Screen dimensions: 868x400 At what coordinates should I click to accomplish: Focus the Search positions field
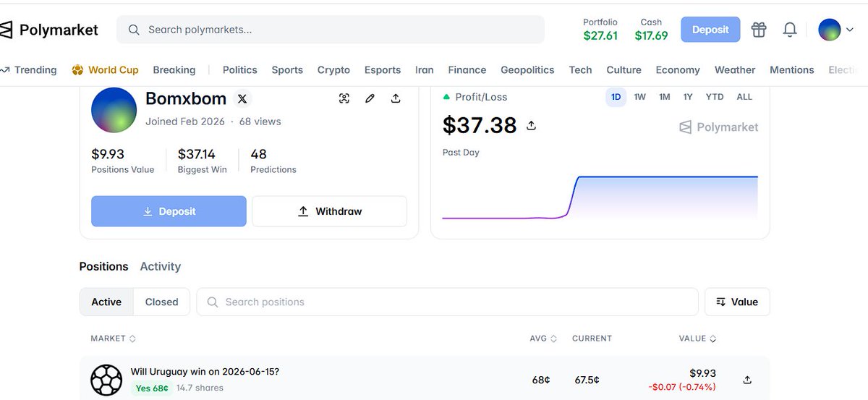click(x=447, y=302)
